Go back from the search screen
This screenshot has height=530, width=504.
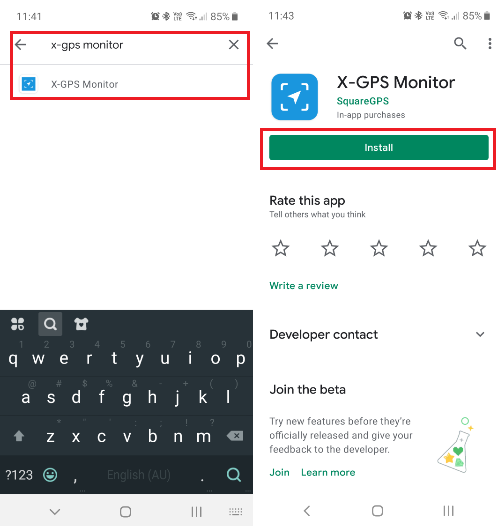pos(21,44)
